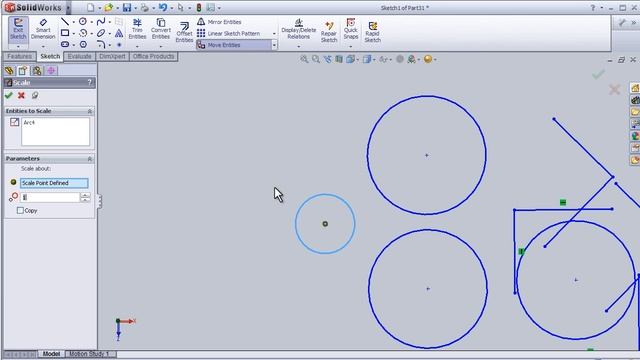This screenshot has width=640, height=360.
Task: Click Repair Sketch
Action: click(x=329, y=32)
